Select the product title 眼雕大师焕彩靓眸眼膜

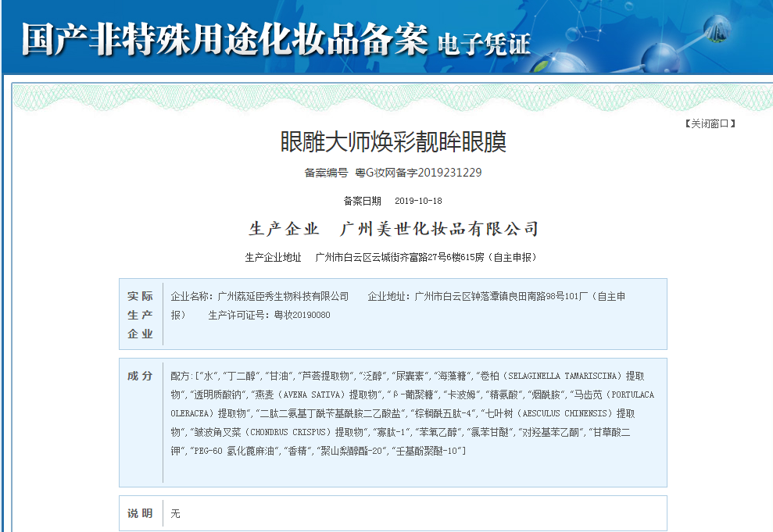[393, 142]
